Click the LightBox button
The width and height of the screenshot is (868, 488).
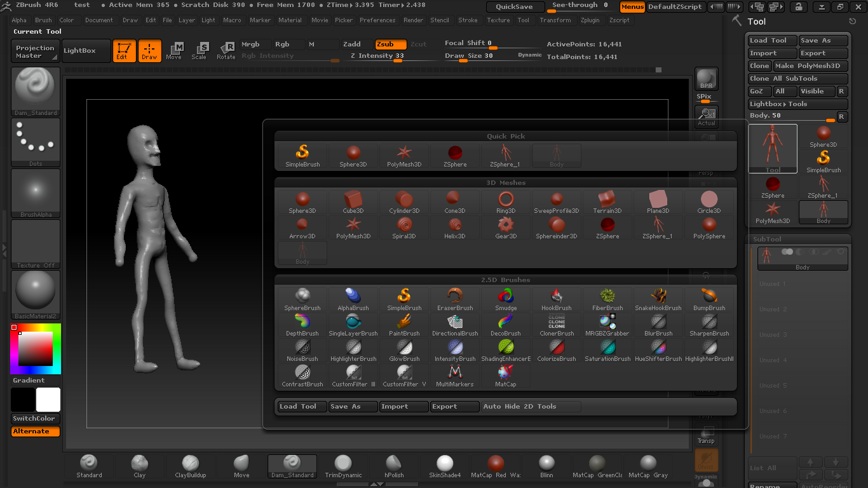point(86,51)
